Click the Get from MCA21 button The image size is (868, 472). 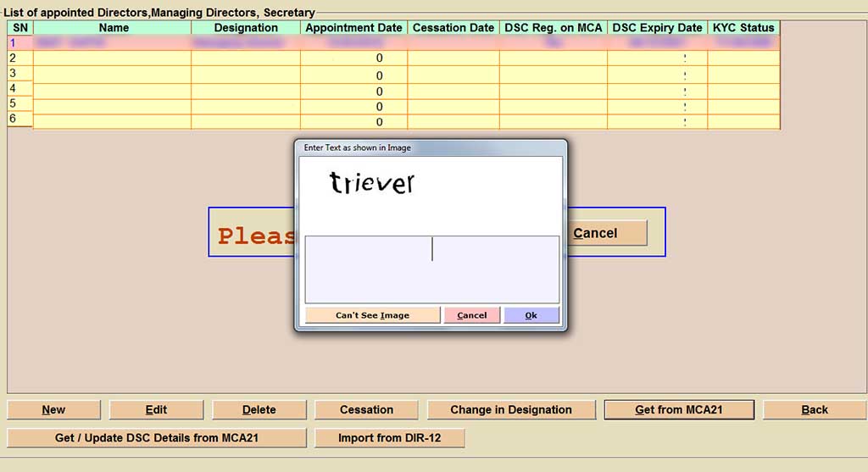click(678, 410)
